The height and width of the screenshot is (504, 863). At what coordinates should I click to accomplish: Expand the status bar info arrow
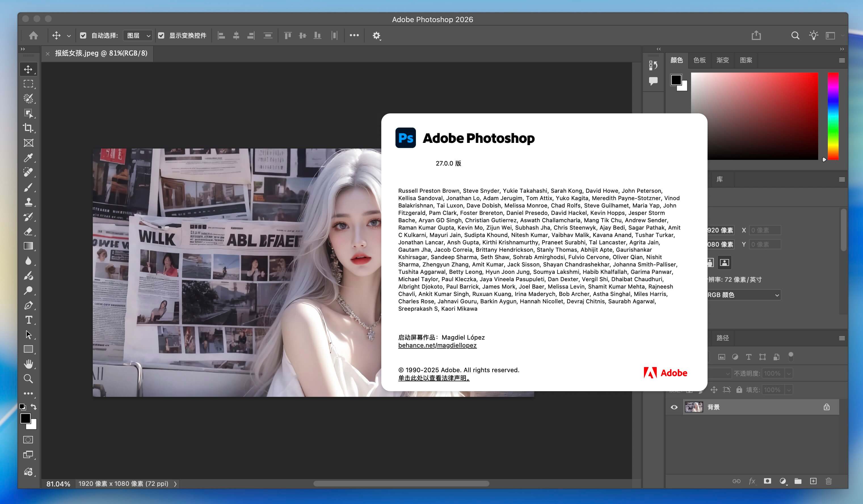click(175, 484)
